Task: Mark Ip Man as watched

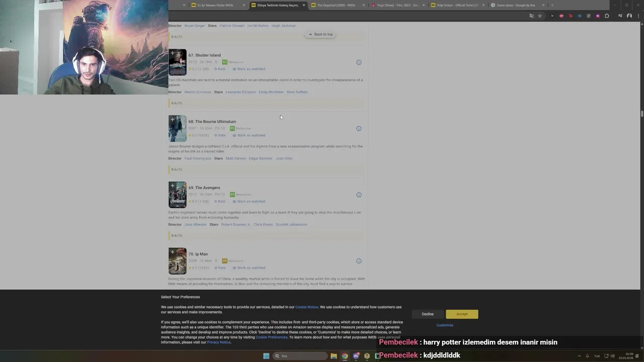Action: click(249, 268)
